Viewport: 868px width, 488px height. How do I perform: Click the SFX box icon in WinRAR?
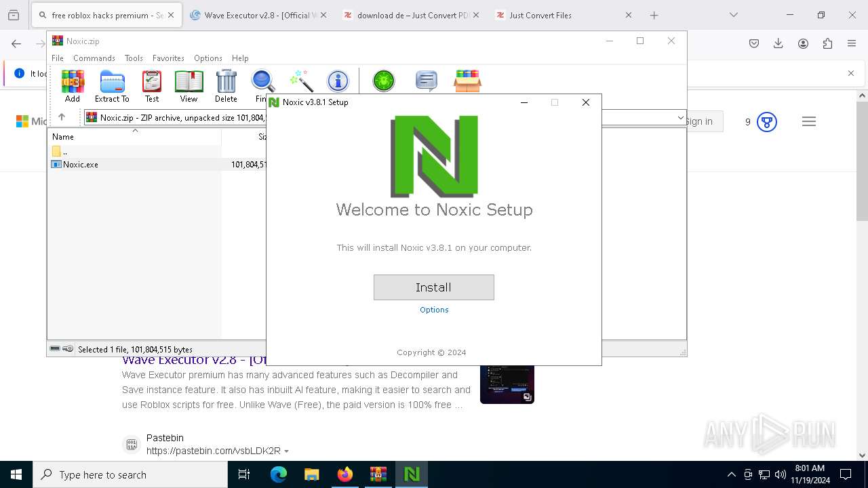(x=467, y=81)
